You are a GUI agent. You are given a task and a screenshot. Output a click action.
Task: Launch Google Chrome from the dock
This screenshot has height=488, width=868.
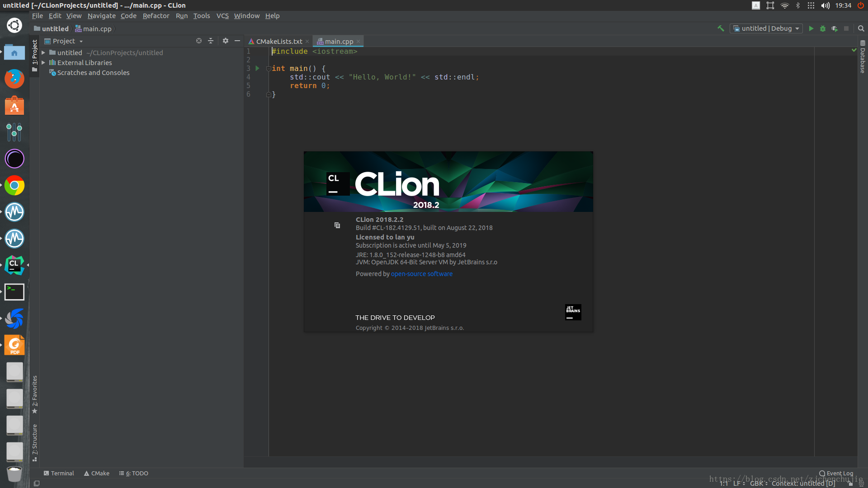[x=14, y=185]
